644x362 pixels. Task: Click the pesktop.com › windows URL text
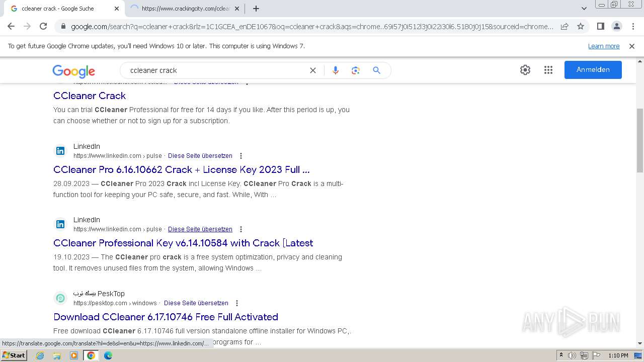[x=115, y=303]
